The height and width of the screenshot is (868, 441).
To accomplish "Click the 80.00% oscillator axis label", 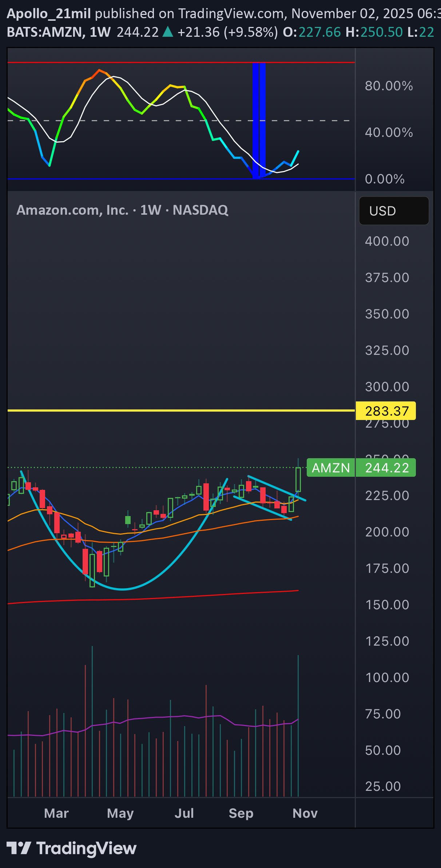I will tap(389, 86).
